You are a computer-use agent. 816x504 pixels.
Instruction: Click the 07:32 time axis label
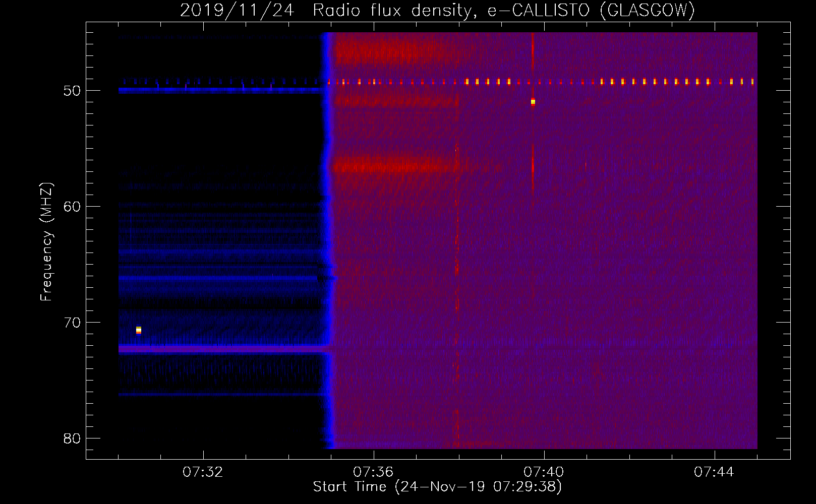(x=203, y=472)
